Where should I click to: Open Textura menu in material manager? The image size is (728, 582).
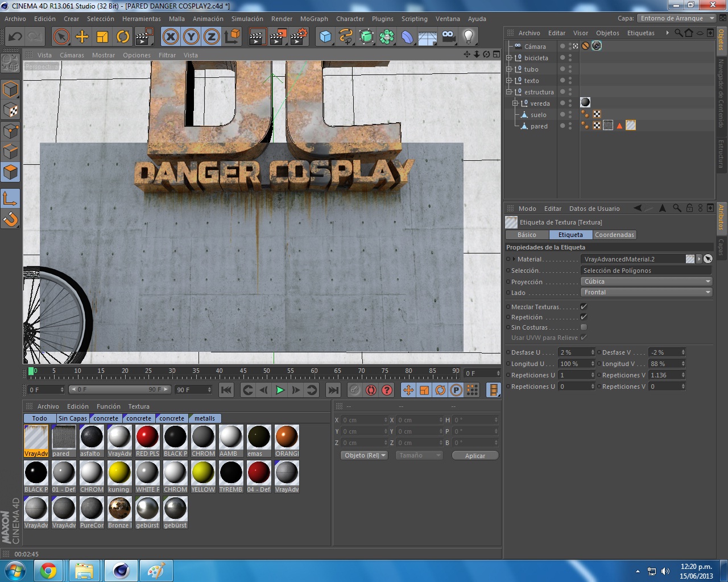tap(139, 406)
